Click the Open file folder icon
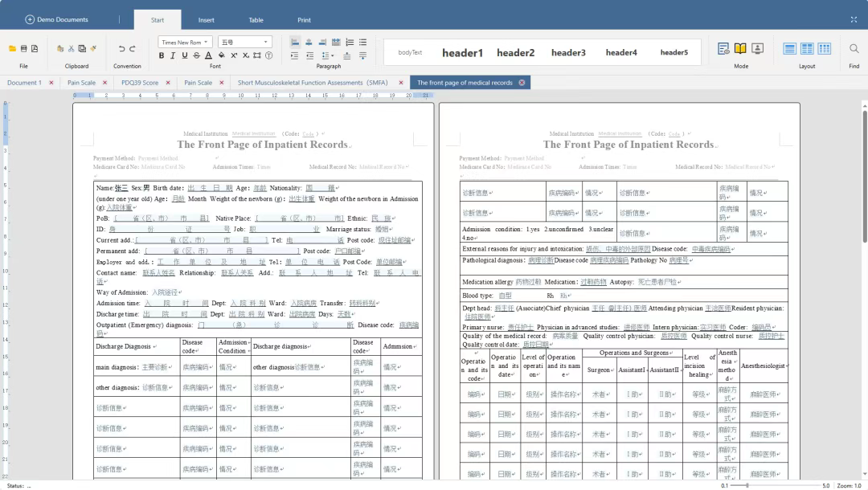 12,48
